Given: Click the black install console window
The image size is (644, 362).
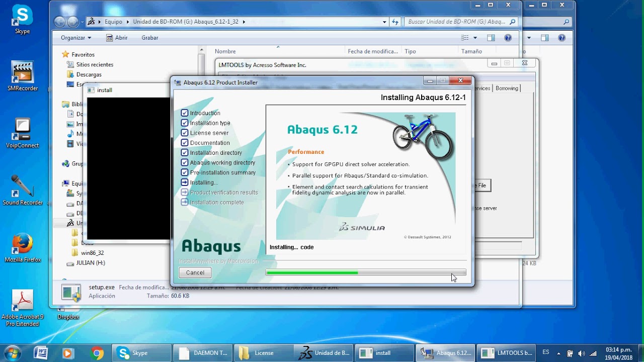Looking at the screenshot, I should click(x=129, y=168).
